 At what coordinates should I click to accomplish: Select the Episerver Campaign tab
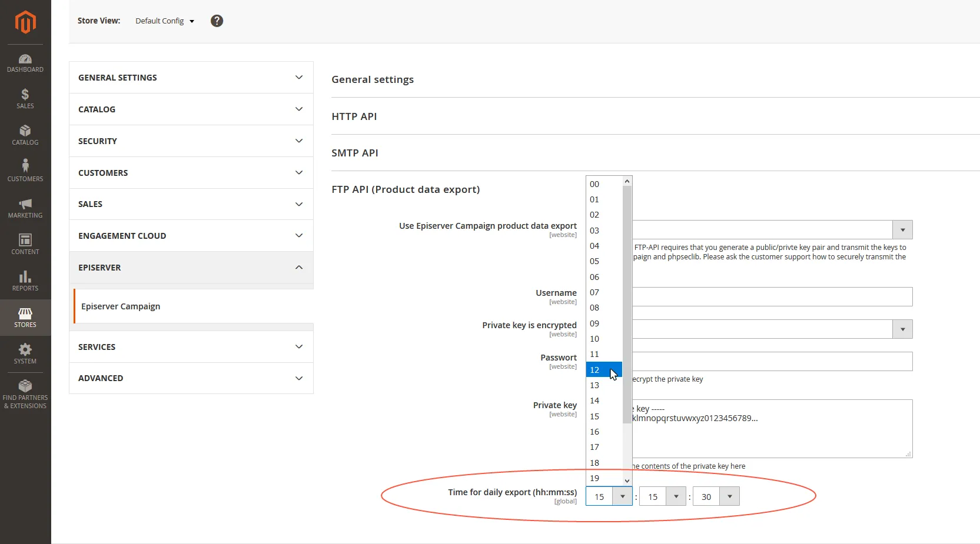pyautogui.click(x=193, y=306)
